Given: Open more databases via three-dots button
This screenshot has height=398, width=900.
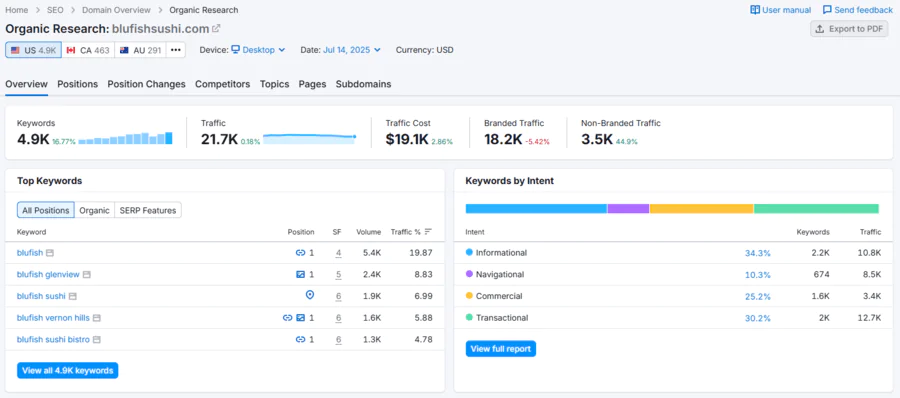Looking at the screenshot, I should coord(176,50).
